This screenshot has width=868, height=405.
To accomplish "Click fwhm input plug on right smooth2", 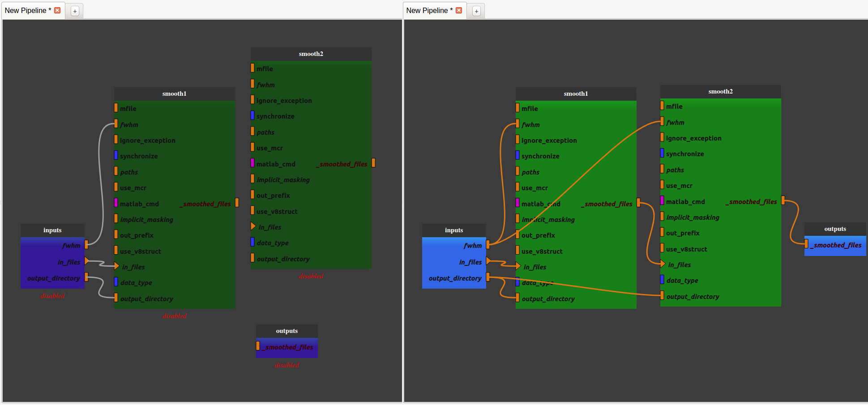I will tap(662, 121).
